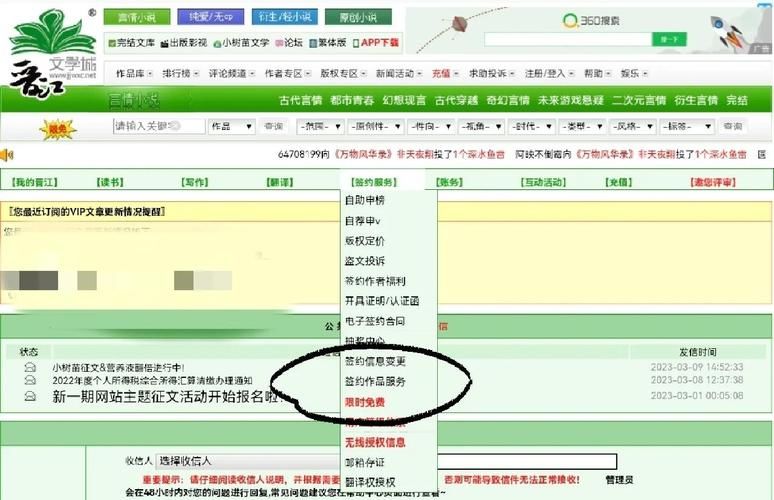Open the 选择收信人 recipient dropdown
774x500 pixels.
coord(248,461)
